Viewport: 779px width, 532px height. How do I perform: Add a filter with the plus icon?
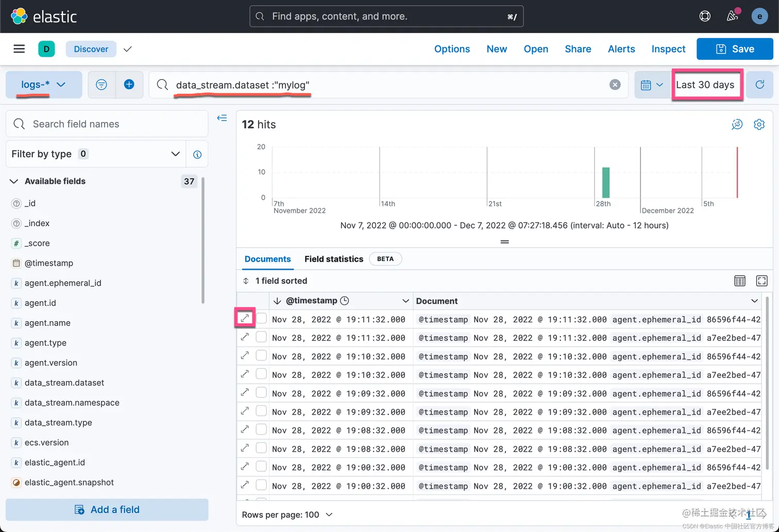click(129, 84)
